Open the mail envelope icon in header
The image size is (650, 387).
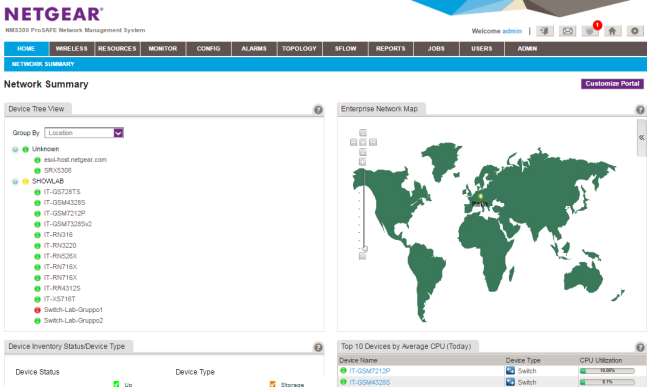568,31
